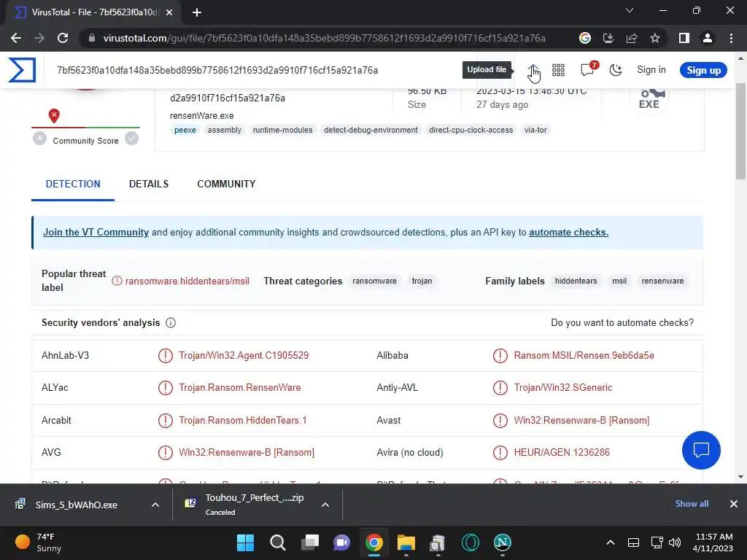Switch to the DETECTION tab

coord(73,184)
